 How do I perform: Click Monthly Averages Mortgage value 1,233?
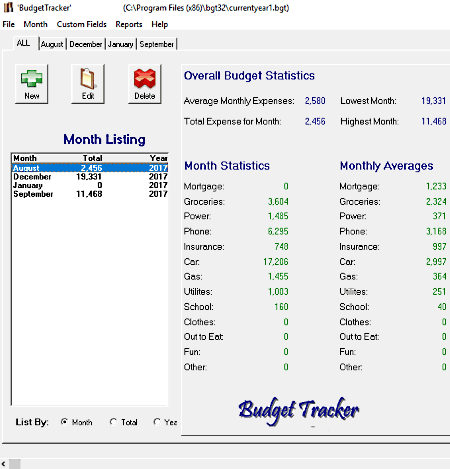point(436,186)
